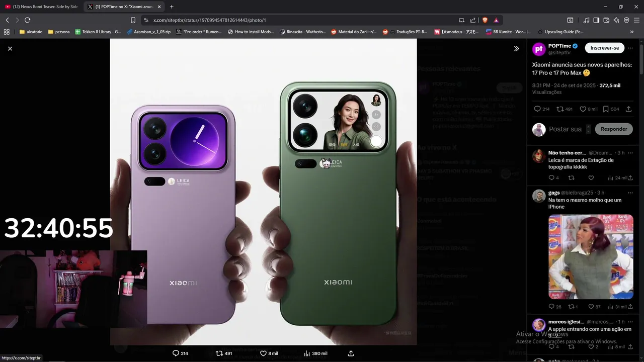Share the post from side panel

(x=629, y=109)
